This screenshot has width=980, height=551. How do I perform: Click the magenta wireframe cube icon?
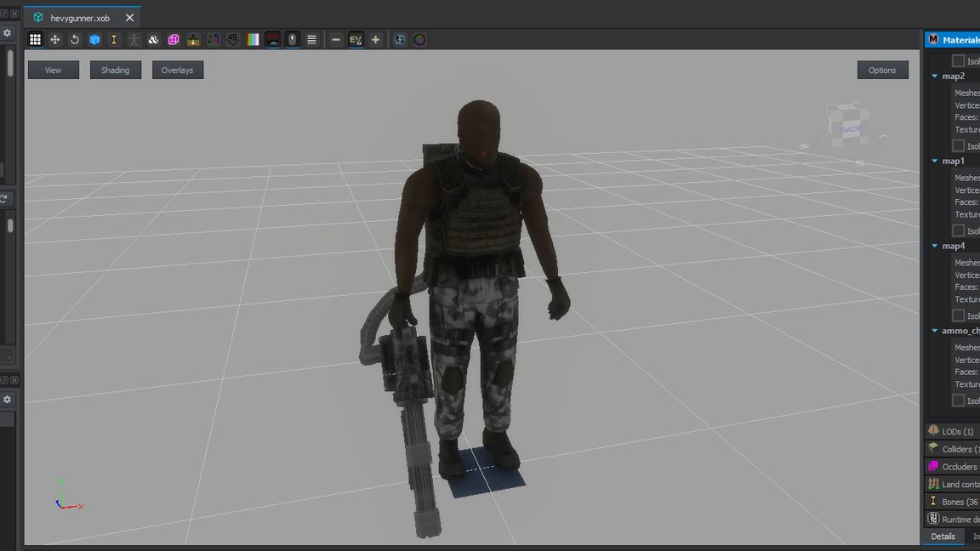(x=174, y=40)
